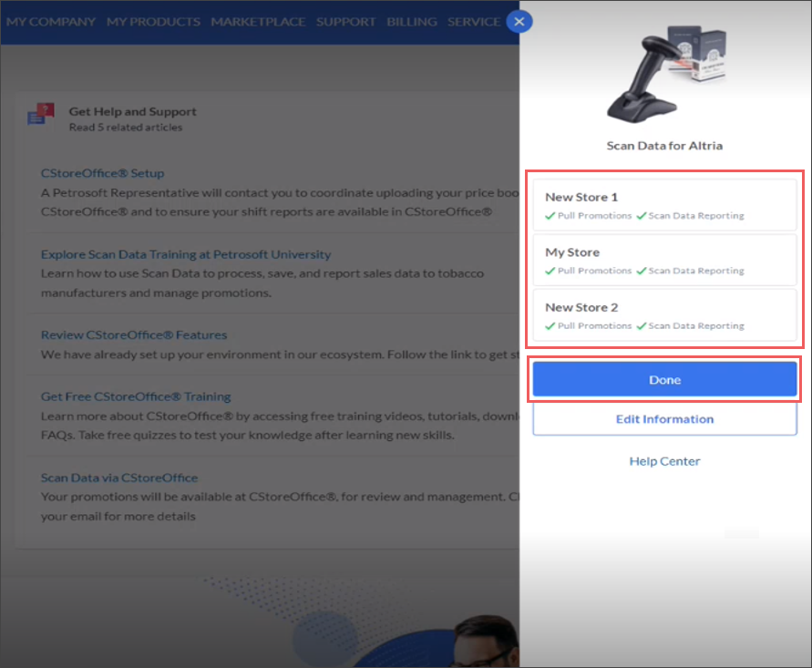Open the My Products menu
Viewport: 812px width, 668px height.
(153, 22)
